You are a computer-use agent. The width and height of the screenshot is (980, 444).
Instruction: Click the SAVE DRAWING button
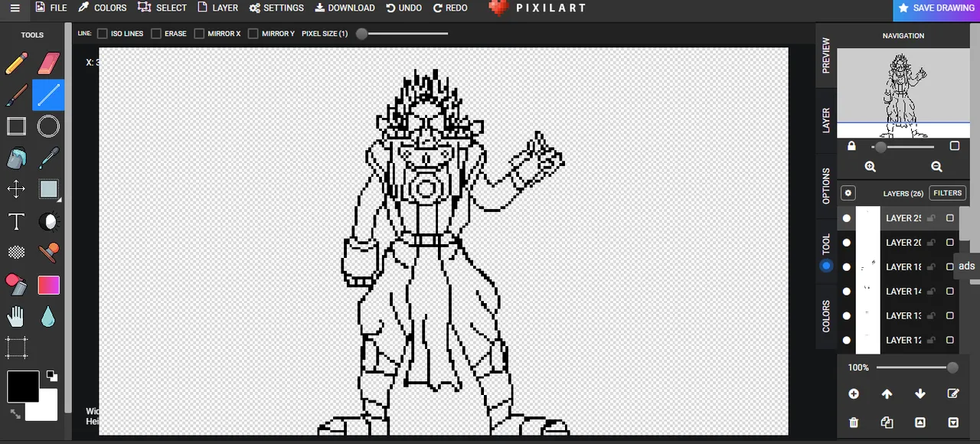click(x=936, y=8)
